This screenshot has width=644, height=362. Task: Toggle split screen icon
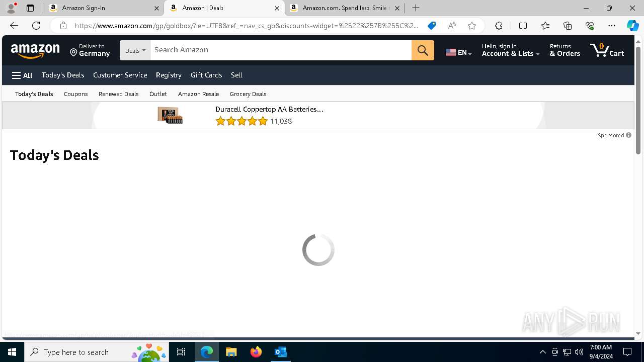(x=523, y=26)
